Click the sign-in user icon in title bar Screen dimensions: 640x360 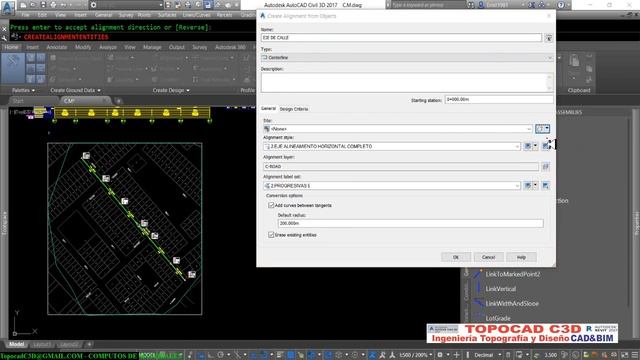[481, 5]
